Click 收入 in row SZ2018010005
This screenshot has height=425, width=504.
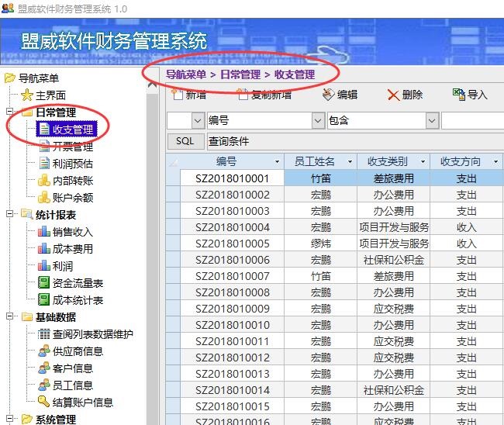click(x=466, y=244)
